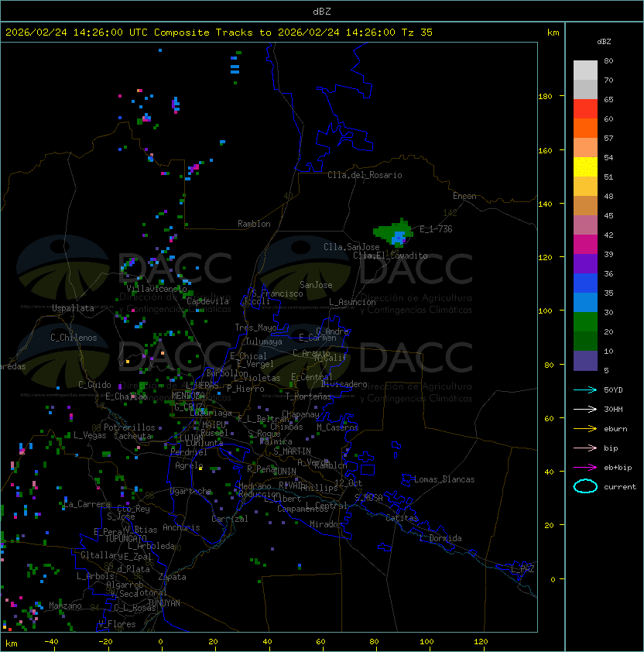
Task: Click the '180' tick on vertical axis
Action: click(545, 97)
